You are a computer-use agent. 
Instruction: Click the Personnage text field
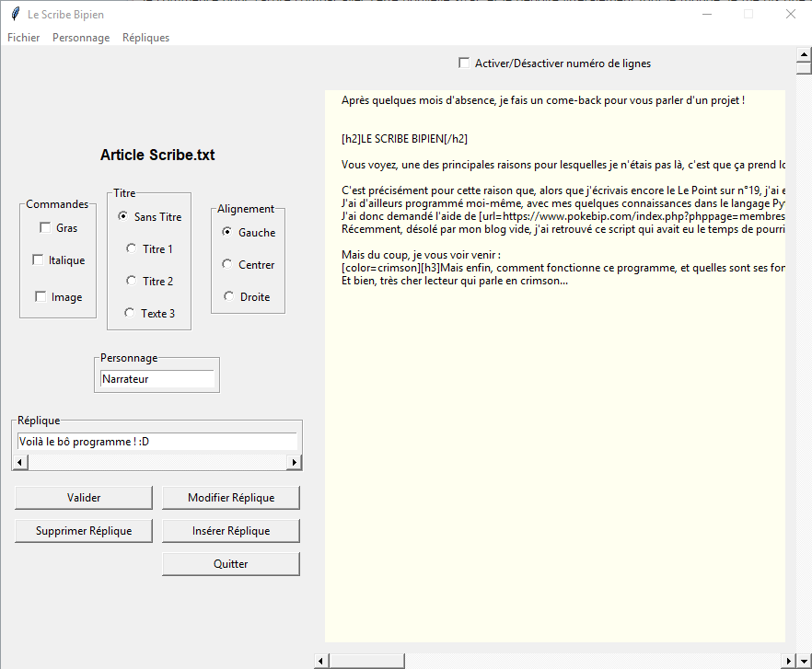tap(157, 378)
